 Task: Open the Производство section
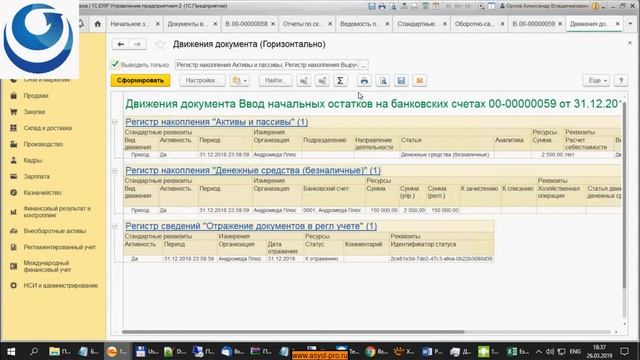tap(43, 144)
